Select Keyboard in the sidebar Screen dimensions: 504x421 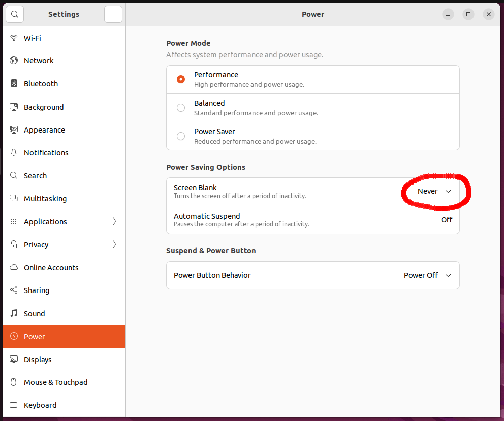point(40,405)
